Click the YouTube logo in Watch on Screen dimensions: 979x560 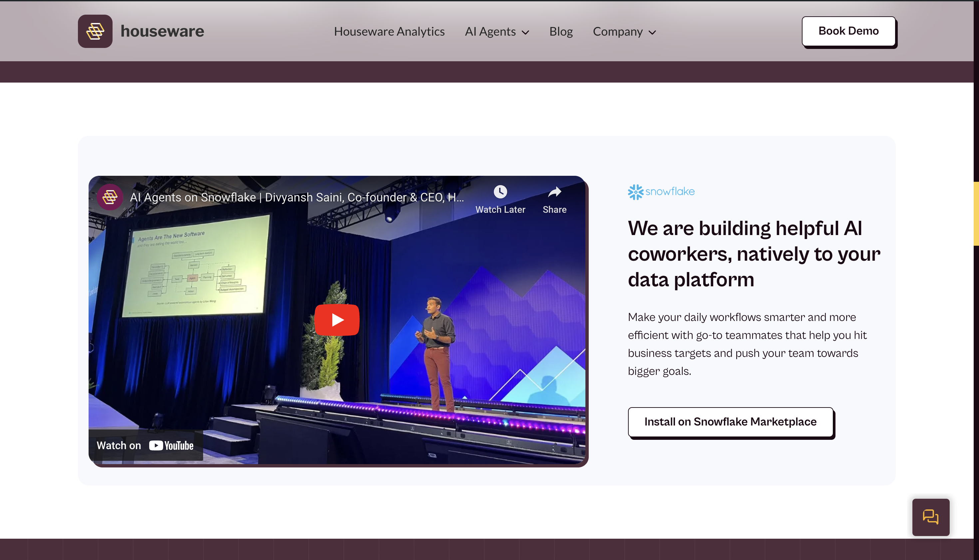pyautogui.click(x=171, y=445)
